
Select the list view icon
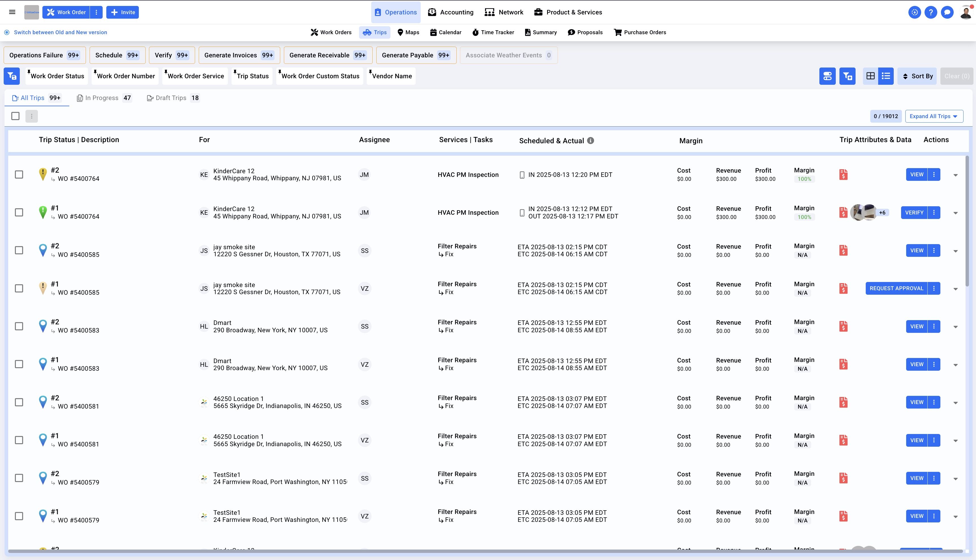pyautogui.click(x=886, y=76)
